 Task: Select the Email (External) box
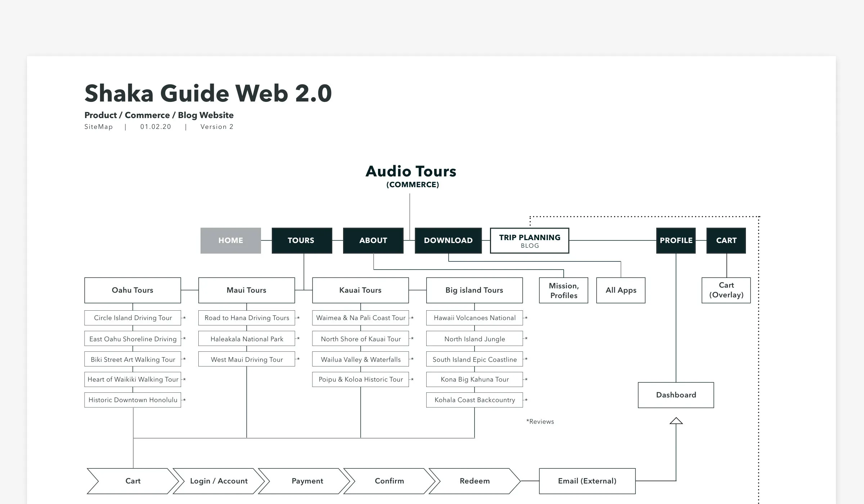point(587,481)
